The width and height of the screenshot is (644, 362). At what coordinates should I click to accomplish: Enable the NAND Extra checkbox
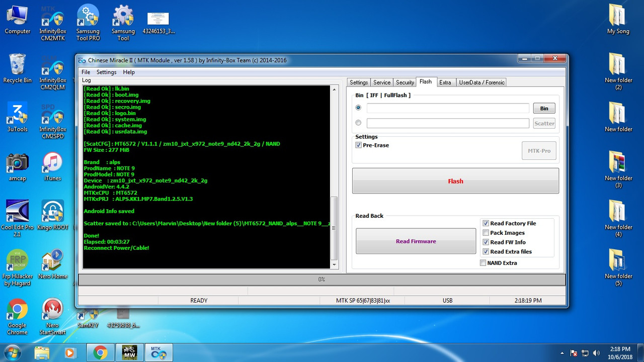point(483,263)
